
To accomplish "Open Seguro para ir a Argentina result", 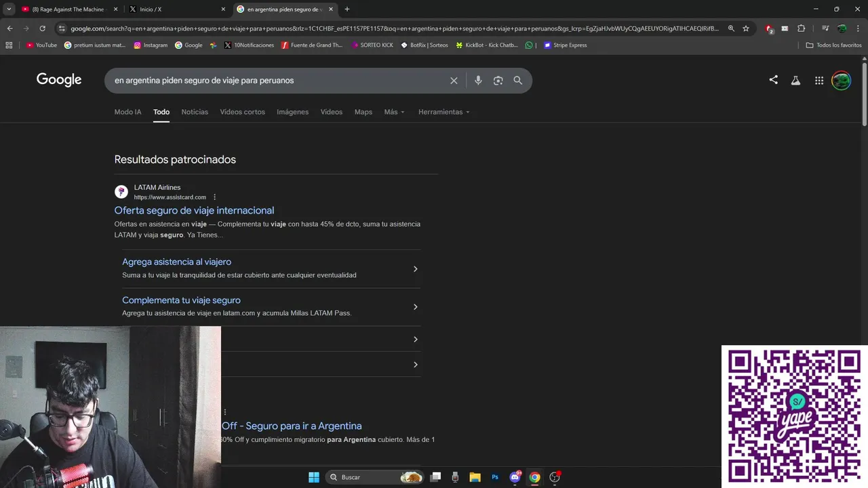I will click(x=292, y=426).
